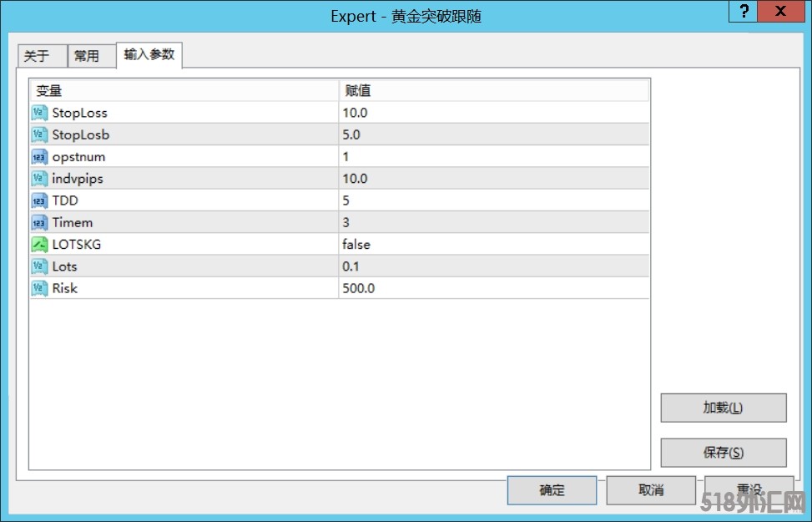Select the StopLosb variable name

[81, 134]
